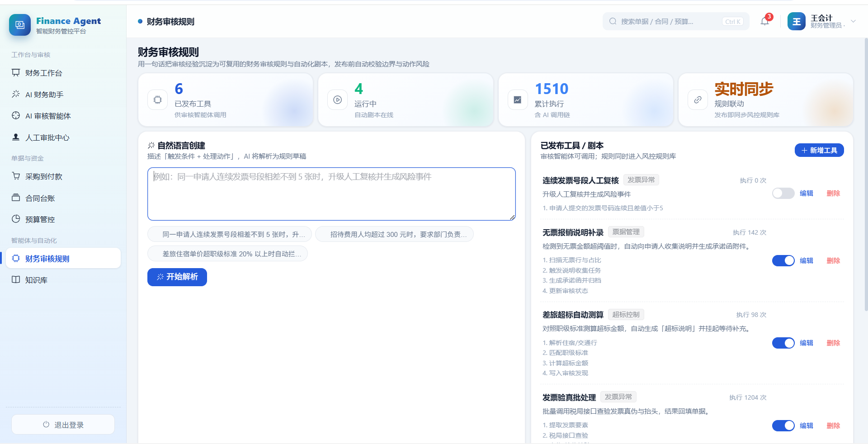Screen dimensions: 868x444
Task: Click the Finance Agent logo icon
Action: [20, 25]
